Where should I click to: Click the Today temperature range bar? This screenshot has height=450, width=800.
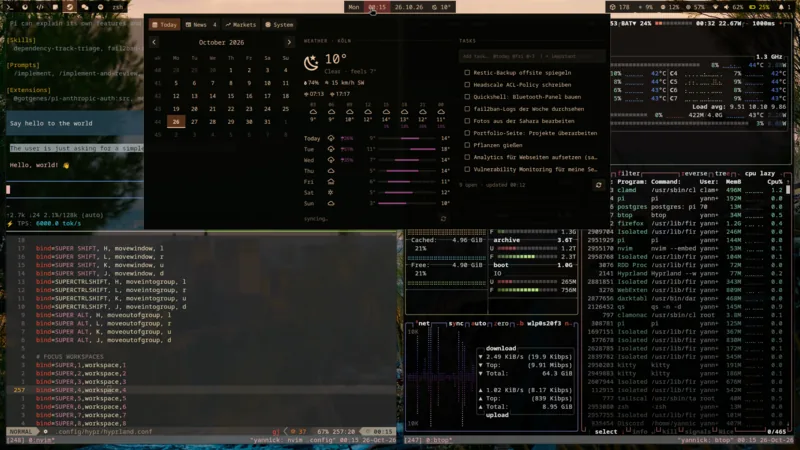407,138
